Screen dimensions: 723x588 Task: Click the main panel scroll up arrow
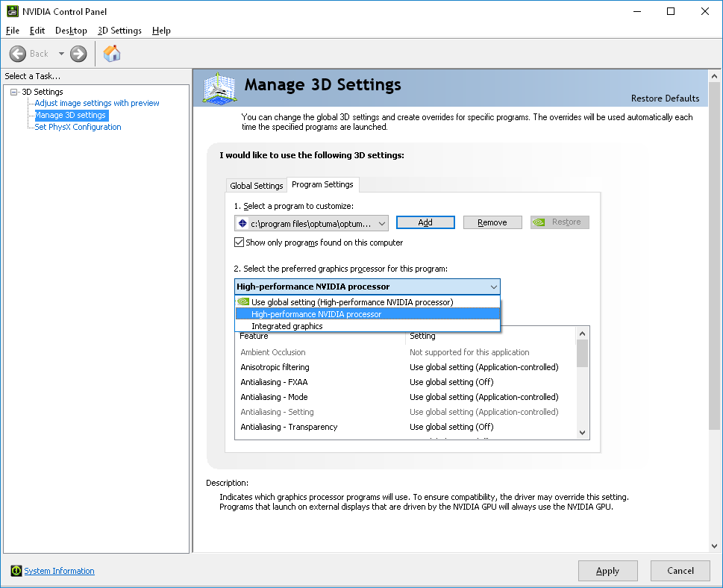coord(714,76)
